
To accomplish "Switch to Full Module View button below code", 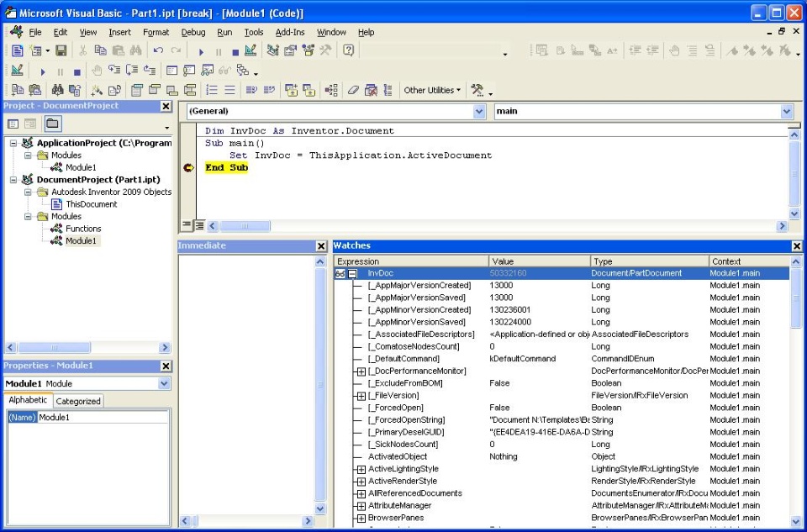I will tap(199, 225).
